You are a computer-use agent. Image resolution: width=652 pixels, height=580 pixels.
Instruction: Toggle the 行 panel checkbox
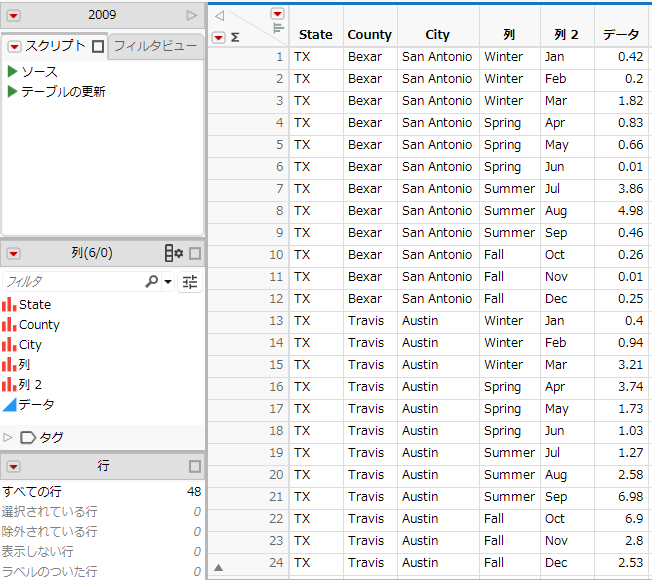coord(195,466)
